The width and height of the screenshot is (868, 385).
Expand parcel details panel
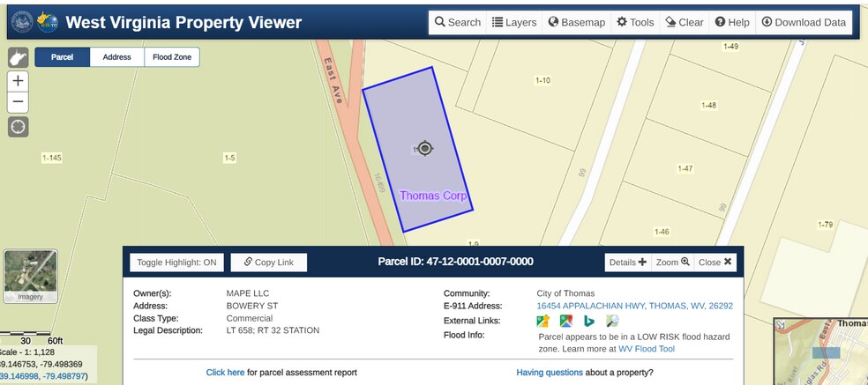[x=627, y=262]
